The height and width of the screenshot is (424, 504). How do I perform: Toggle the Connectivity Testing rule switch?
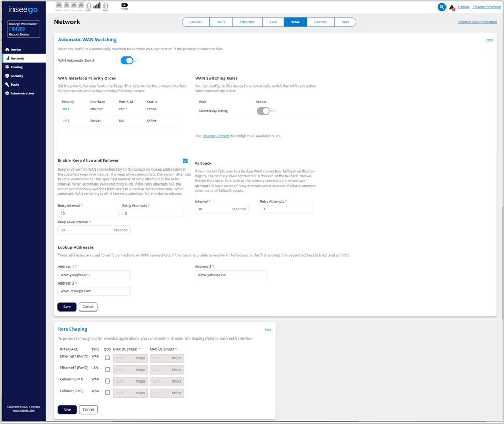point(263,111)
